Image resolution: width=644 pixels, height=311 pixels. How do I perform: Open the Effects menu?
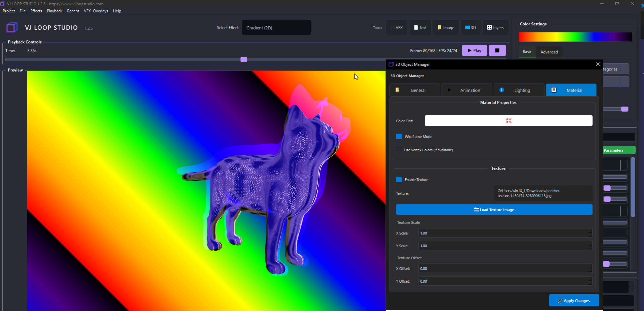(36, 11)
